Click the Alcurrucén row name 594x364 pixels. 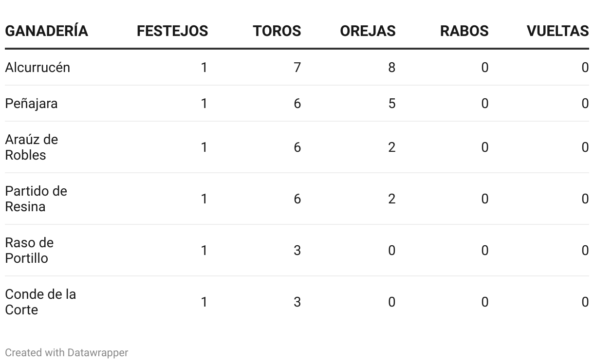(x=37, y=67)
